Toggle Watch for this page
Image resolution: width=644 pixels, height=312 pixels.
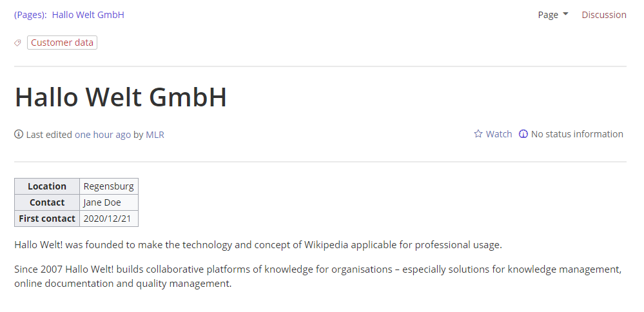498,134
